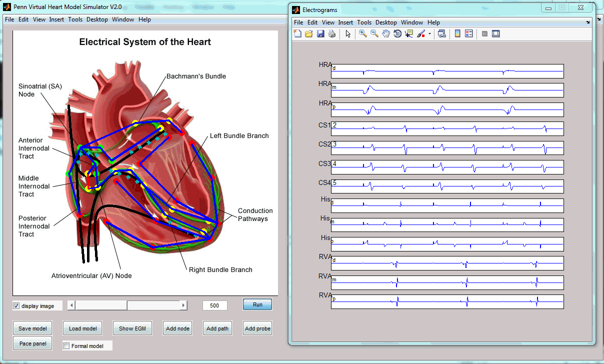Image resolution: width=604 pixels, height=364 pixels.
Task: Open Tools menu in Heart Model Simulator window
Action: click(x=75, y=19)
